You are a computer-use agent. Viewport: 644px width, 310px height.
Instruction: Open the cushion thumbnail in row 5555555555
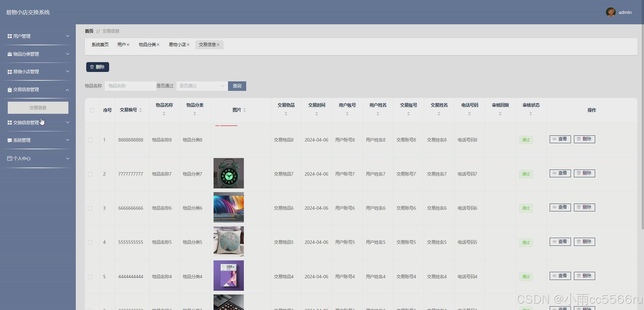[x=229, y=241]
